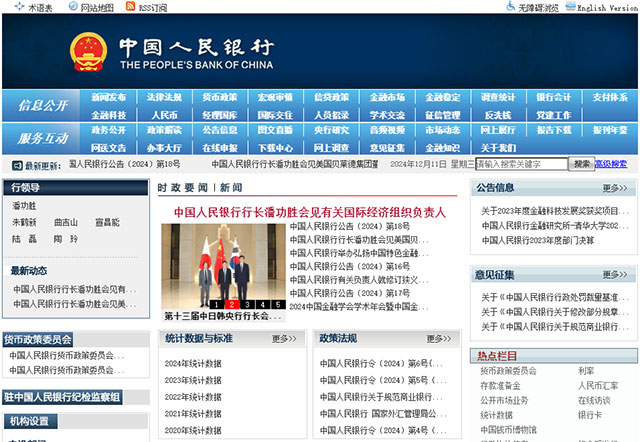Expand 更多 in 公告信息 panel
The image size is (640, 442).
(615, 188)
